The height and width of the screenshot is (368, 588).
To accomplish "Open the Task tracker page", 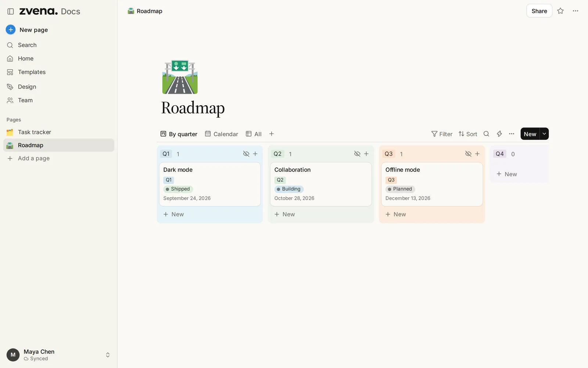I will (59, 132).
